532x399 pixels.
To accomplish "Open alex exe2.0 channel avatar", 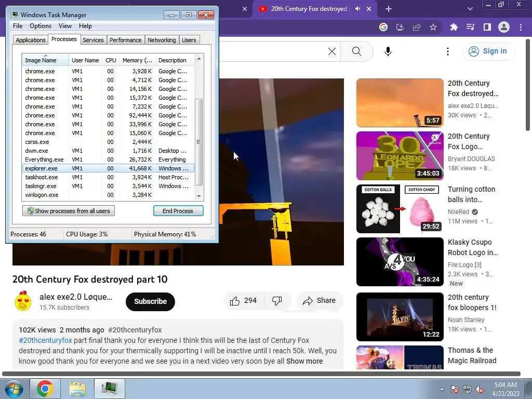I will click(x=23, y=301).
